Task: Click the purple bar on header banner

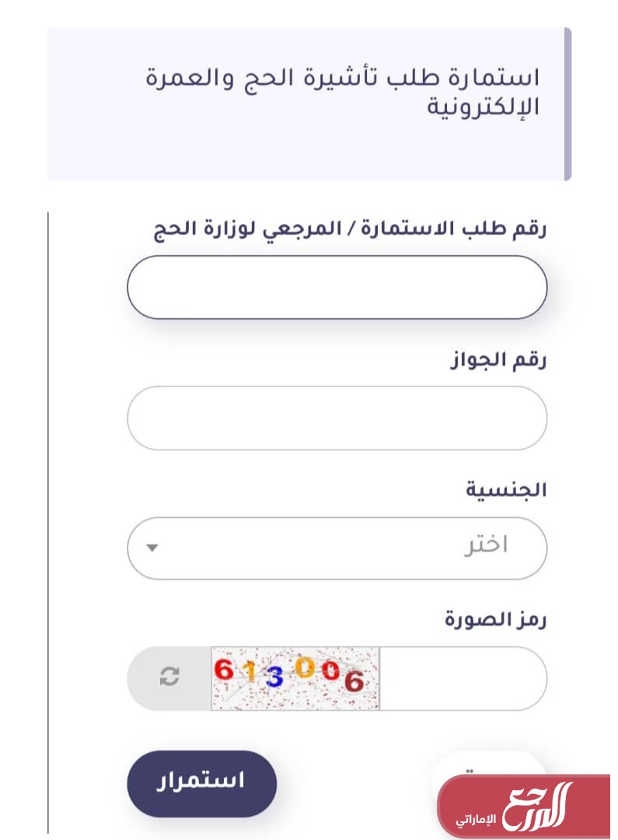Action: pyautogui.click(x=567, y=104)
